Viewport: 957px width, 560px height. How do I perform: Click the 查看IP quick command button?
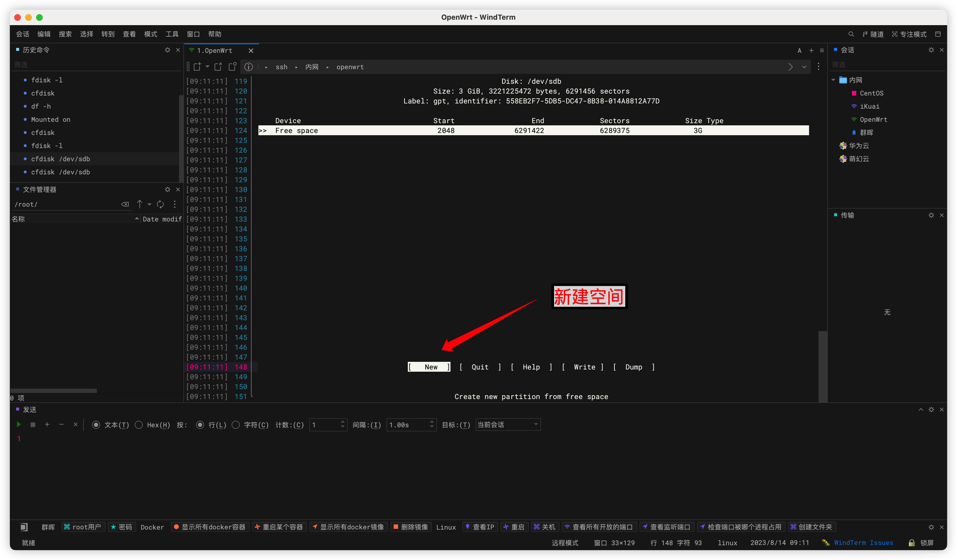click(x=480, y=527)
